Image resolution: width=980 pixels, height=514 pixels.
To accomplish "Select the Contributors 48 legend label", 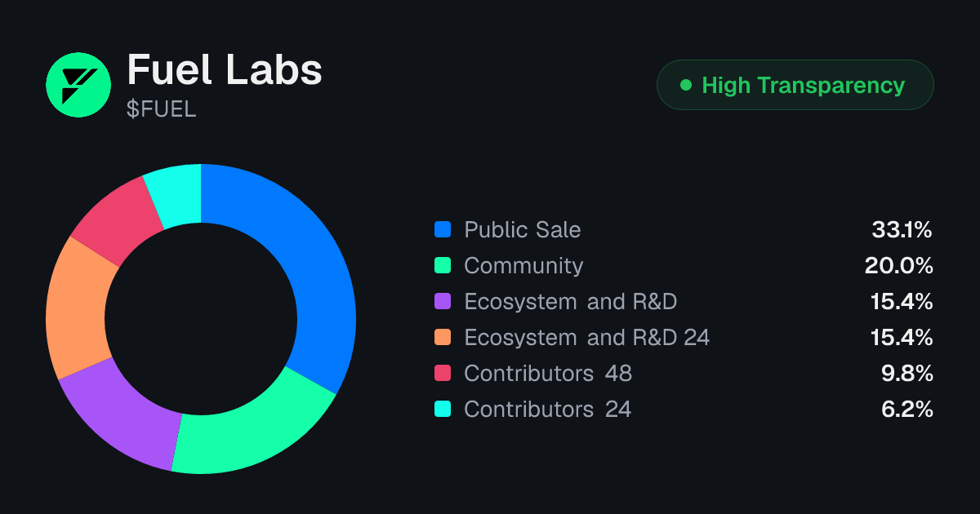I will 548,374.
